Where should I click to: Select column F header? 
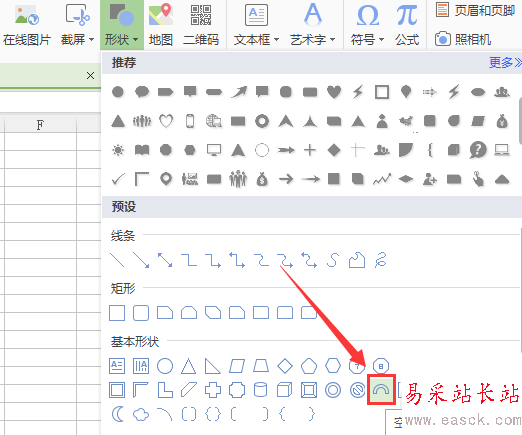40,125
